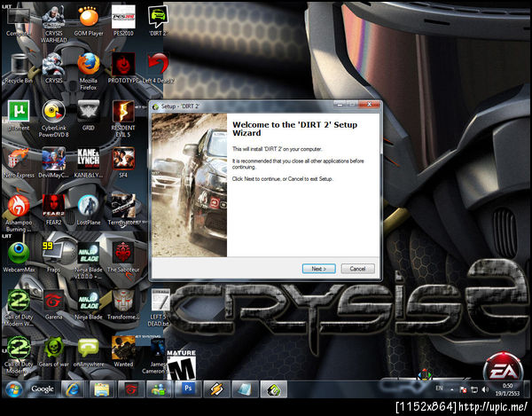This screenshot has height=416, width=532.
Task: Open the Winamp taskbar icon
Action: [x=216, y=389]
